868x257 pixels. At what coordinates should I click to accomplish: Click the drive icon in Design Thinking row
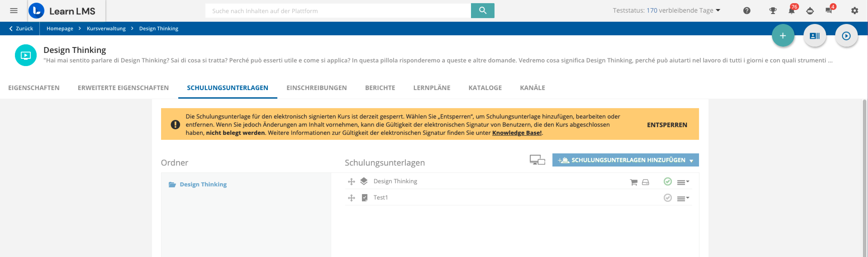[x=646, y=182]
